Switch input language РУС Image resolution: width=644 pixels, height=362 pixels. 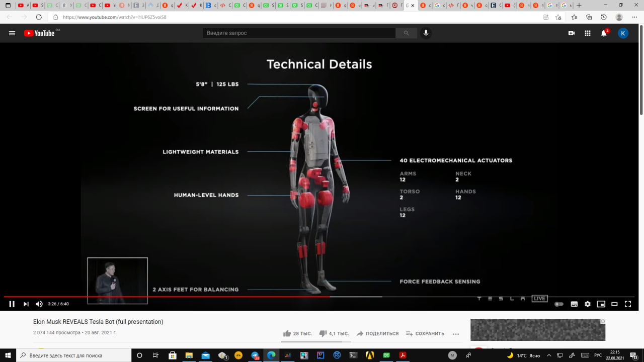click(x=598, y=355)
